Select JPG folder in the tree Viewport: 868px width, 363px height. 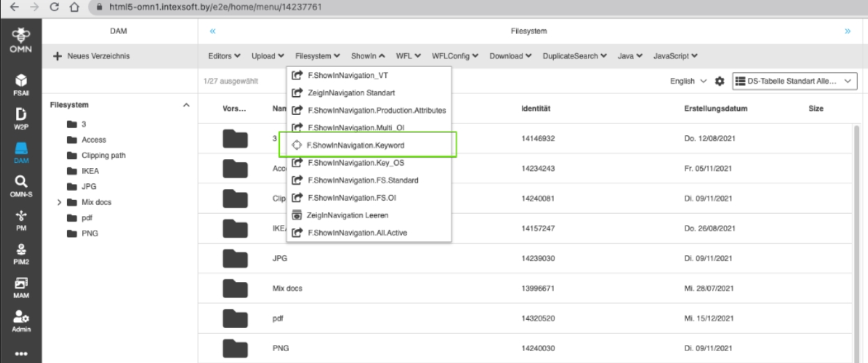82,186
